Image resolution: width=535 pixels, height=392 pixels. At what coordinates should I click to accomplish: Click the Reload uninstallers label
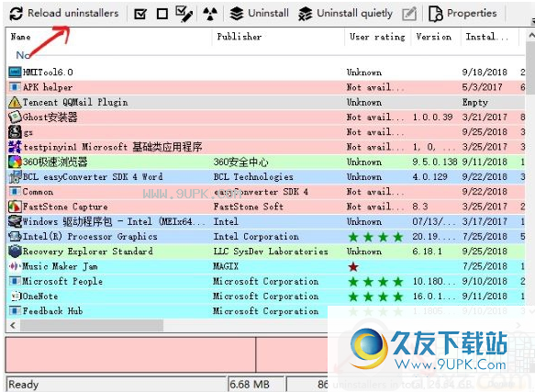click(x=73, y=14)
